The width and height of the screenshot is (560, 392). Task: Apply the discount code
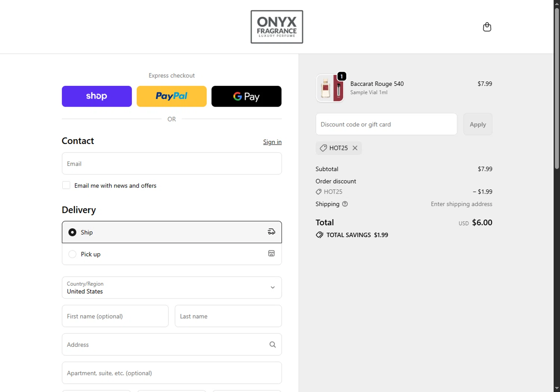478,124
